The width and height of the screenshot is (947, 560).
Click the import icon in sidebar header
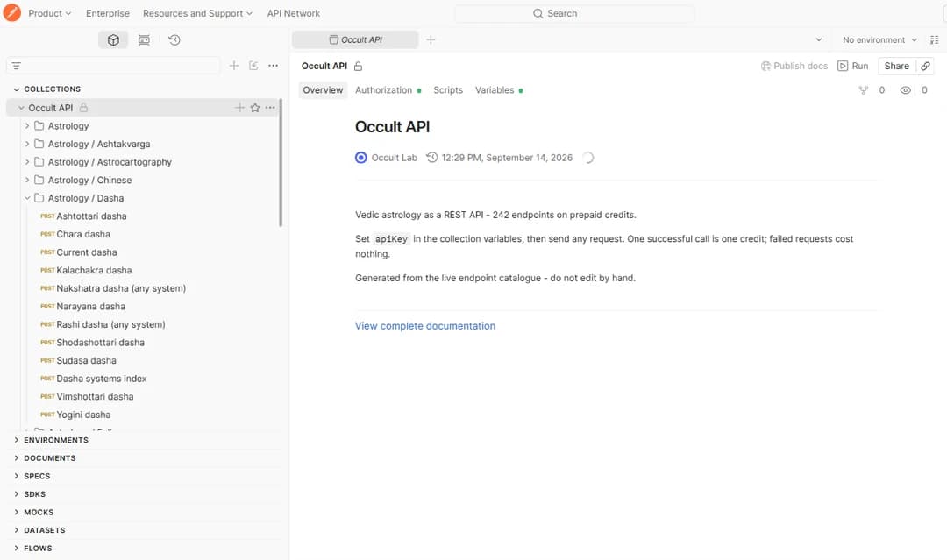pos(253,65)
